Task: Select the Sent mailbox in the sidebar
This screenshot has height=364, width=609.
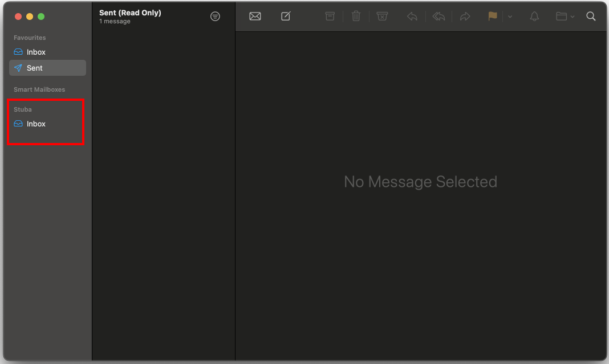Action: (35, 68)
